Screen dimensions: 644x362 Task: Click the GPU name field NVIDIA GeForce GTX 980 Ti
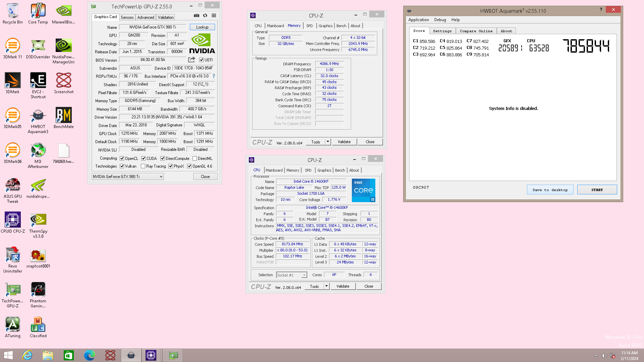point(153,27)
